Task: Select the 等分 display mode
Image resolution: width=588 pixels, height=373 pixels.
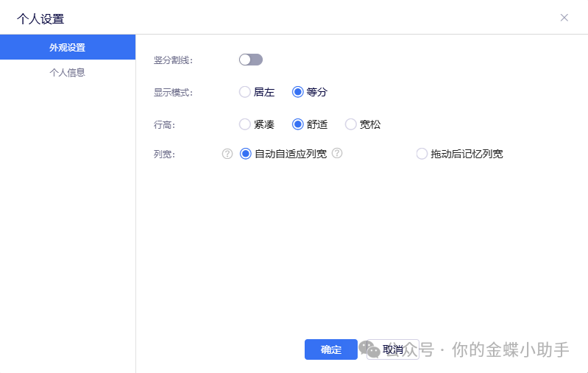Action: [298, 92]
